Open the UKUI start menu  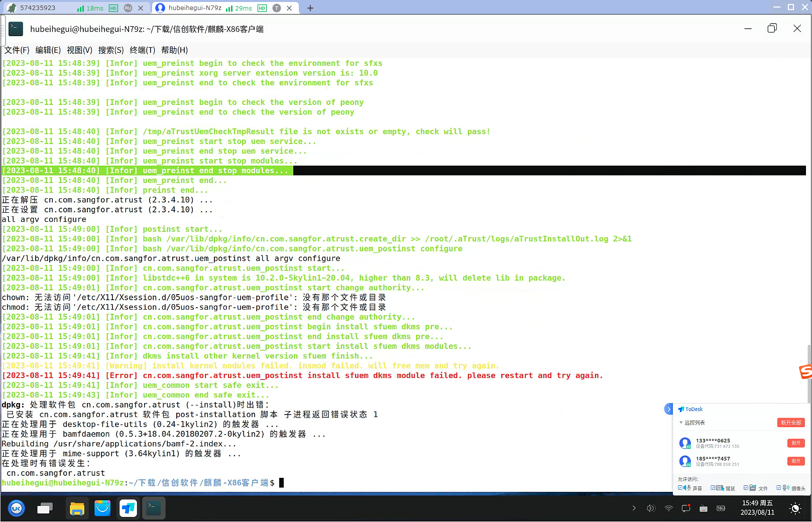(x=16, y=508)
